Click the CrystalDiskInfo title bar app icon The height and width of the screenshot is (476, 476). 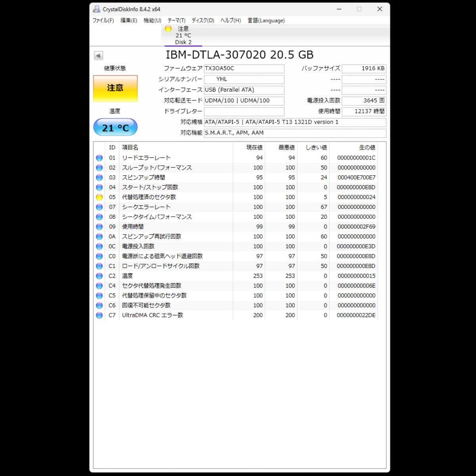(97, 9)
